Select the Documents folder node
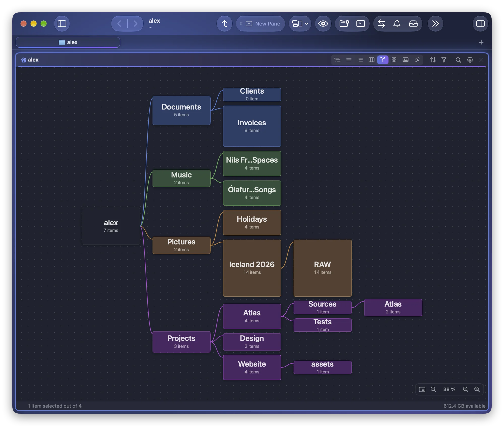 click(181, 110)
